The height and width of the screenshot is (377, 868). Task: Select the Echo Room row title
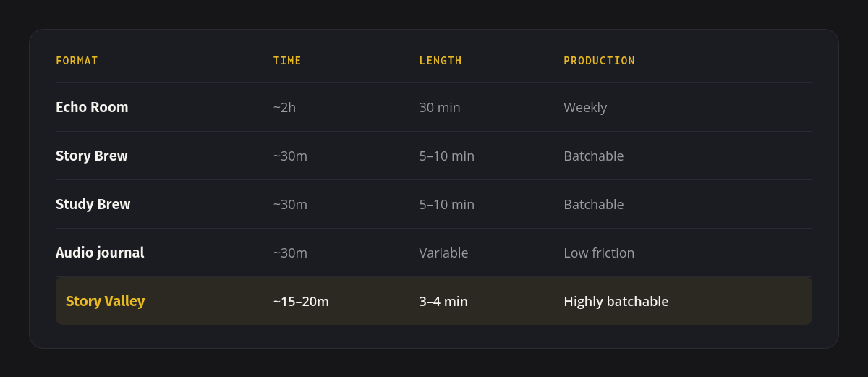[x=92, y=107]
